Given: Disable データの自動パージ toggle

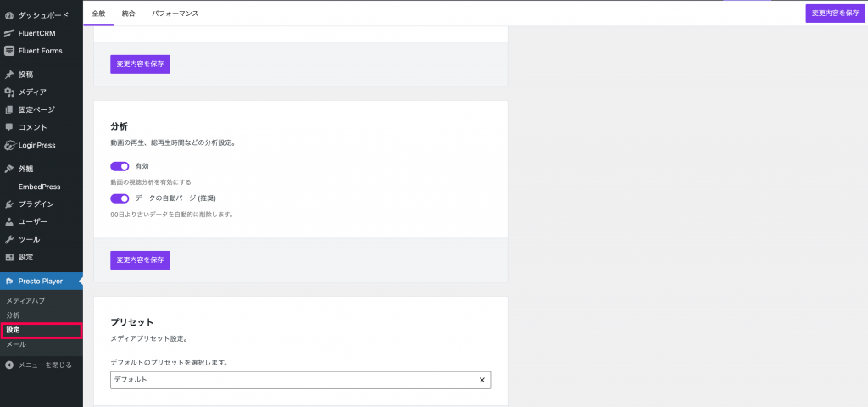Looking at the screenshot, I should point(120,198).
